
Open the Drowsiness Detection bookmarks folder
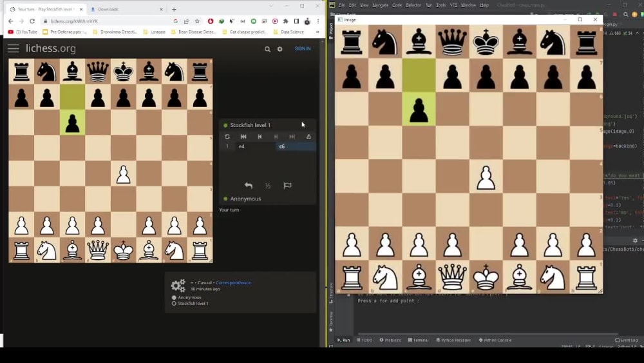point(115,32)
